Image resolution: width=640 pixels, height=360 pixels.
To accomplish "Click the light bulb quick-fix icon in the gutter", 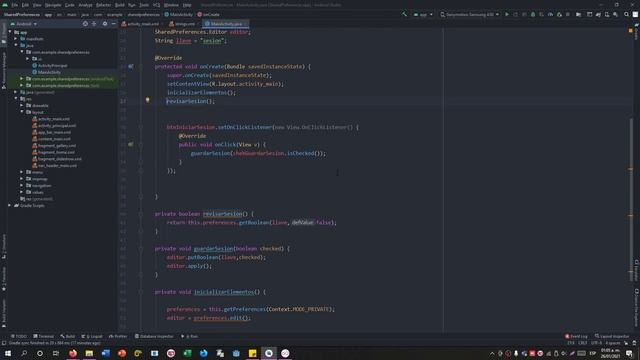I will tap(147, 100).
